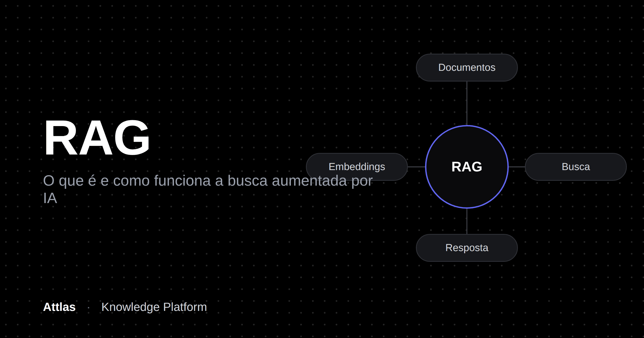Viewport: 644px width, 338px height.
Task: Click the subtitle starting "O que é e como"
Action: 208,189
